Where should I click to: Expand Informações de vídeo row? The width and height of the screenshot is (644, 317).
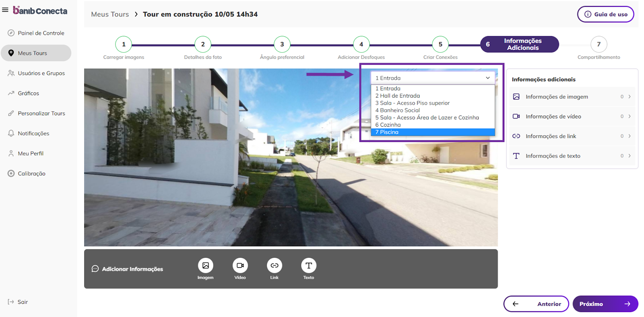[572, 116]
